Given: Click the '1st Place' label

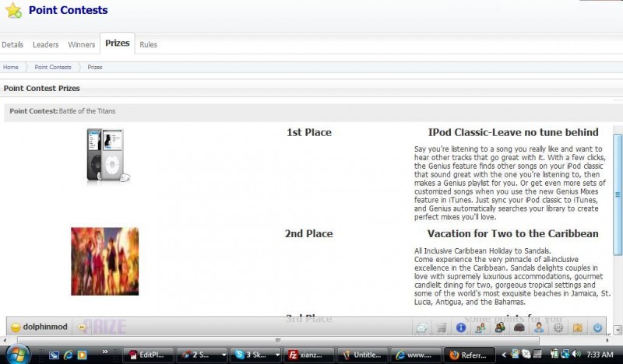Looking at the screenshot, I should coord(309,132).
